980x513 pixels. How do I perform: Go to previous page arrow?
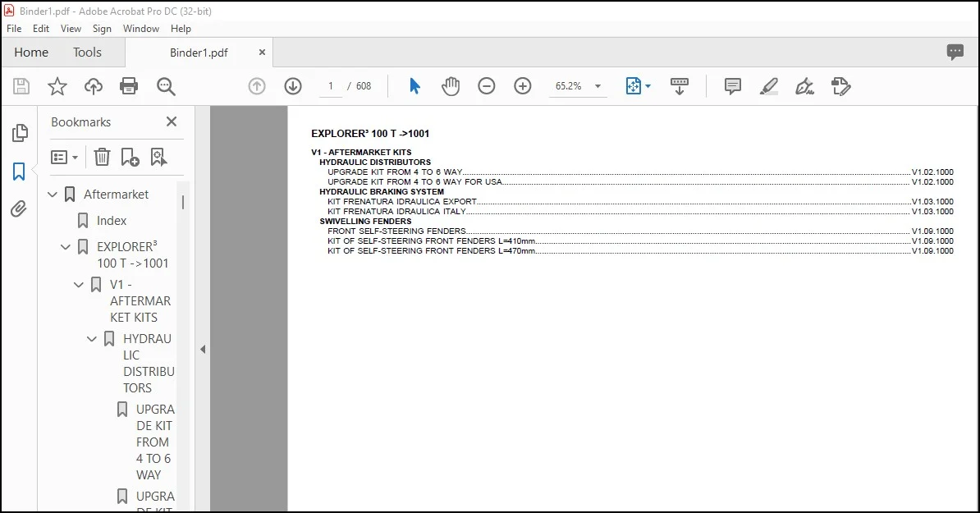pos(257,86)
